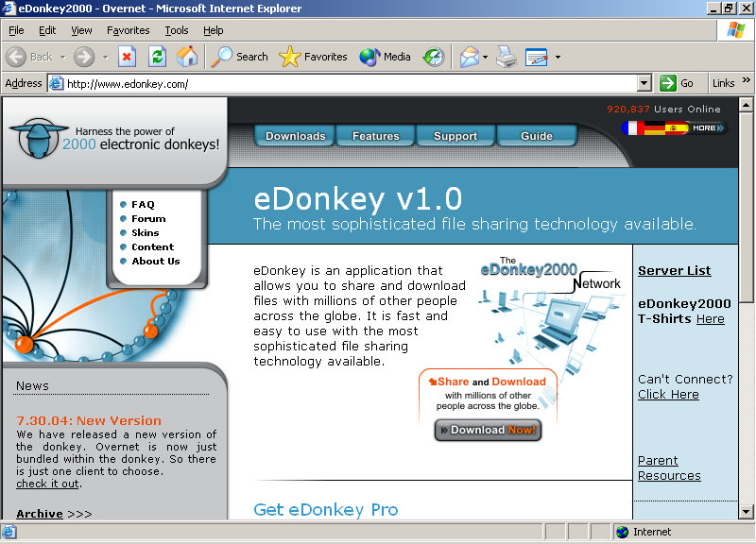756x544 pixels.
Task: Open the Edit menu
Action: (x=47, y=30)
